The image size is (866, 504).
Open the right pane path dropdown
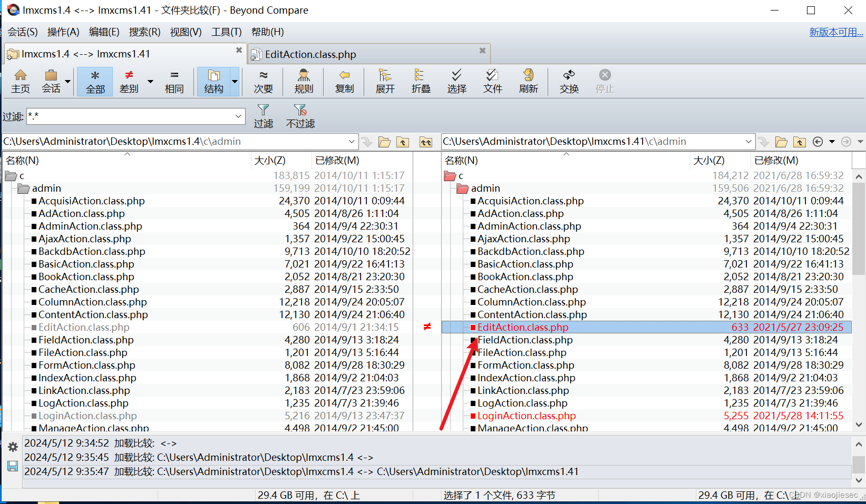pos(748,141)
